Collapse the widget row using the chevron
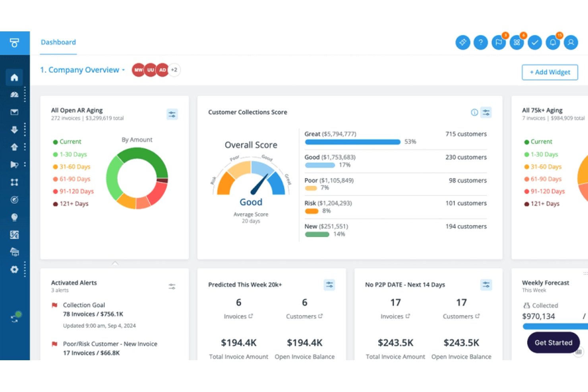The image size is (588, 392). pos(115,263)
